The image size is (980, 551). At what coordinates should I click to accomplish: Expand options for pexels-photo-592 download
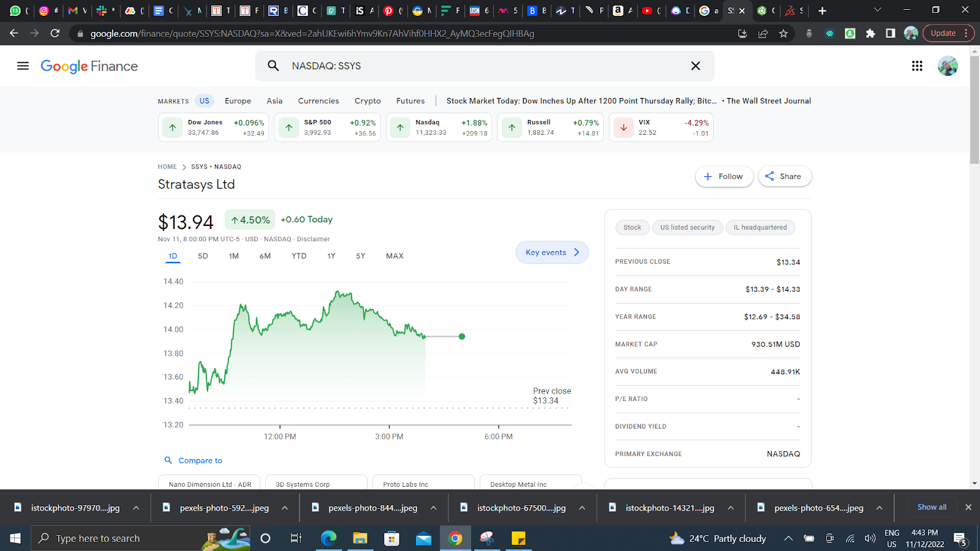click(x=285, y=508)
